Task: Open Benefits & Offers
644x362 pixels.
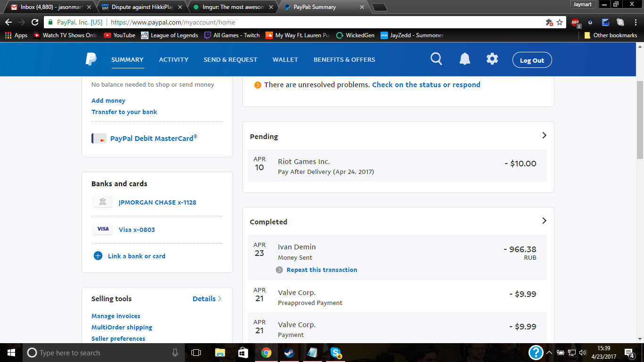Action: (x=344, y=59)
